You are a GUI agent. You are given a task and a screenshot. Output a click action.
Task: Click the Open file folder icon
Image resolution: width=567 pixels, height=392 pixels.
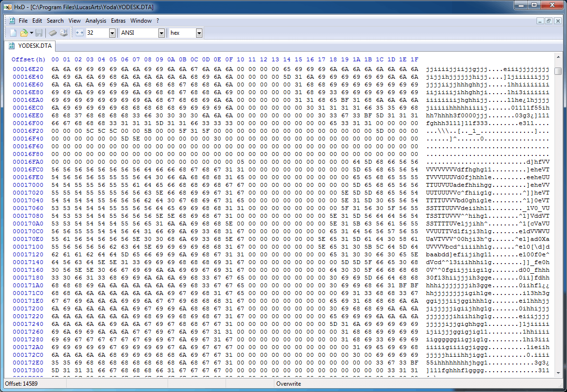click(x=24, y=33)
